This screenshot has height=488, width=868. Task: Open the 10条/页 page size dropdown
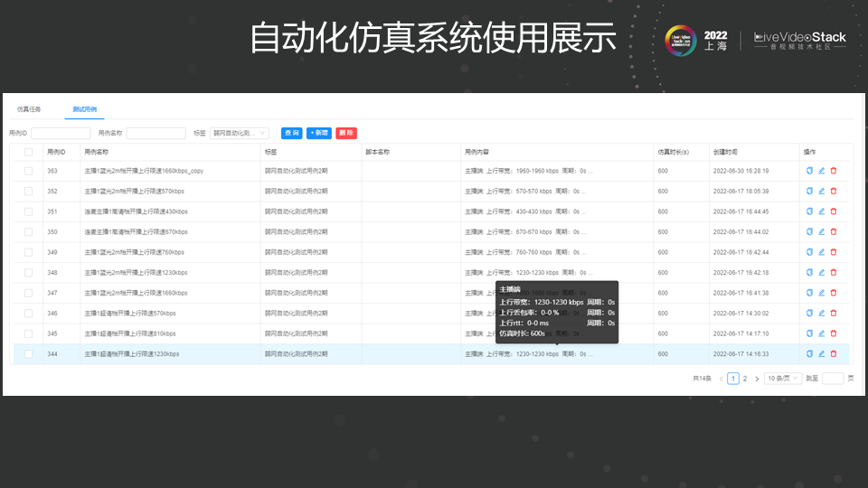tap(782, 379)
